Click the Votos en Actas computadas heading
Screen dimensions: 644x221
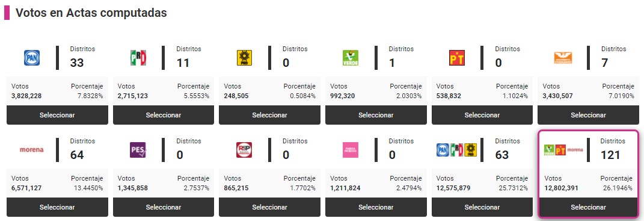(91, 13)
